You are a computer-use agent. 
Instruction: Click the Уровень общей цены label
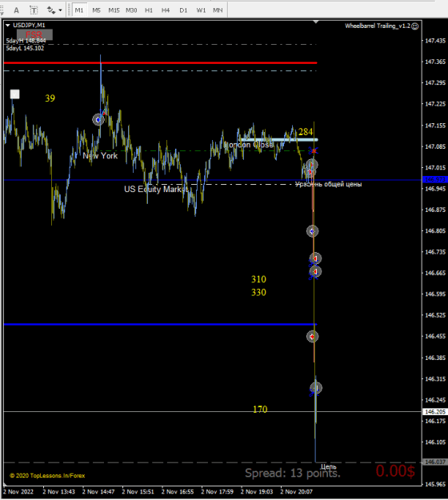pos(329,184)
